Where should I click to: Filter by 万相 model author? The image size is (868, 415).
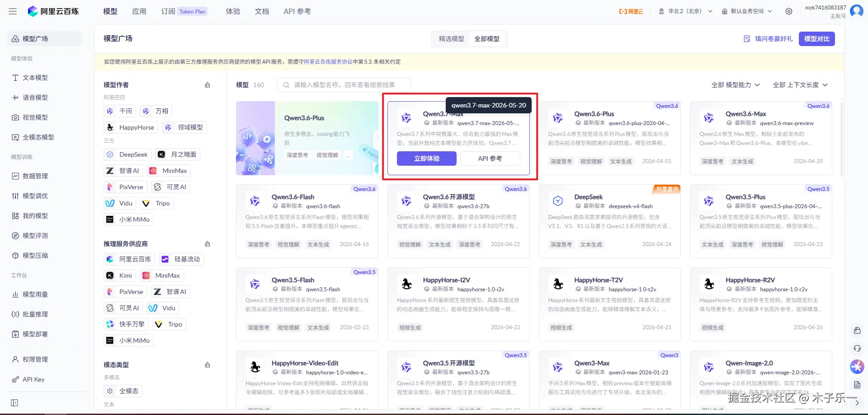coord(156,111)
